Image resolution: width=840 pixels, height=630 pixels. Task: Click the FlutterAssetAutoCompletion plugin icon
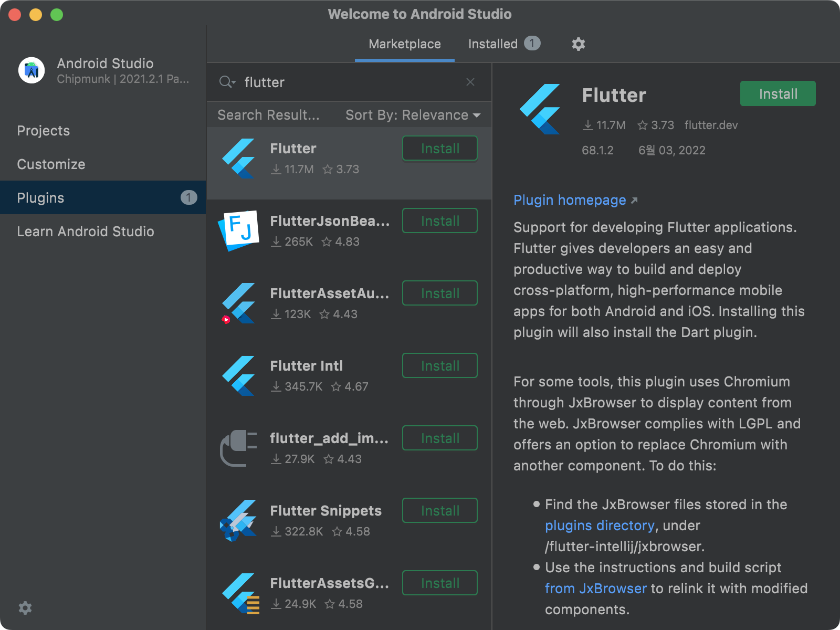point(238,303)
